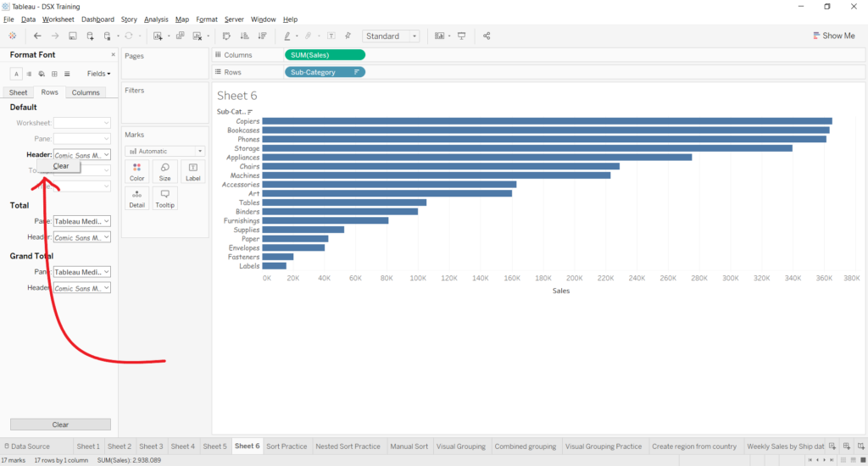Open the Standard fit dropdown
This screenshot has height=466, width=868.
pos(391,36)
